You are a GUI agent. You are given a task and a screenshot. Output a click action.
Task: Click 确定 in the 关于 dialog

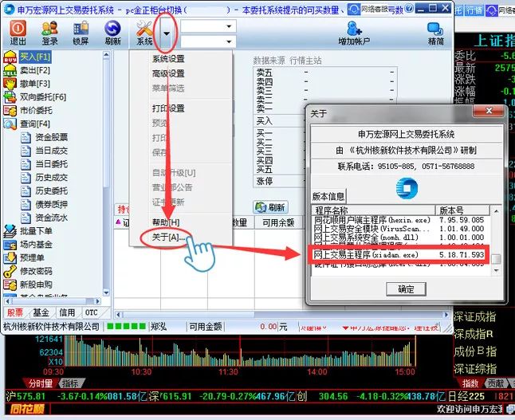[406, 289]
